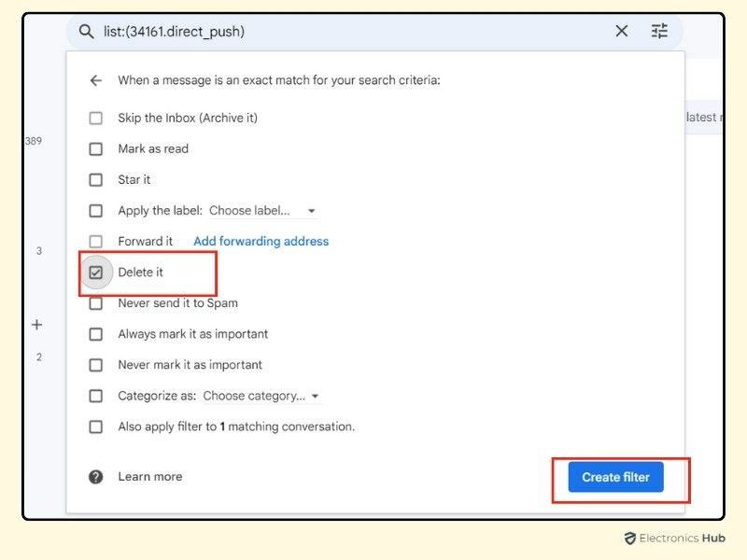Click the 'Star it' label text
747x560 pixels.
[134, 179]
